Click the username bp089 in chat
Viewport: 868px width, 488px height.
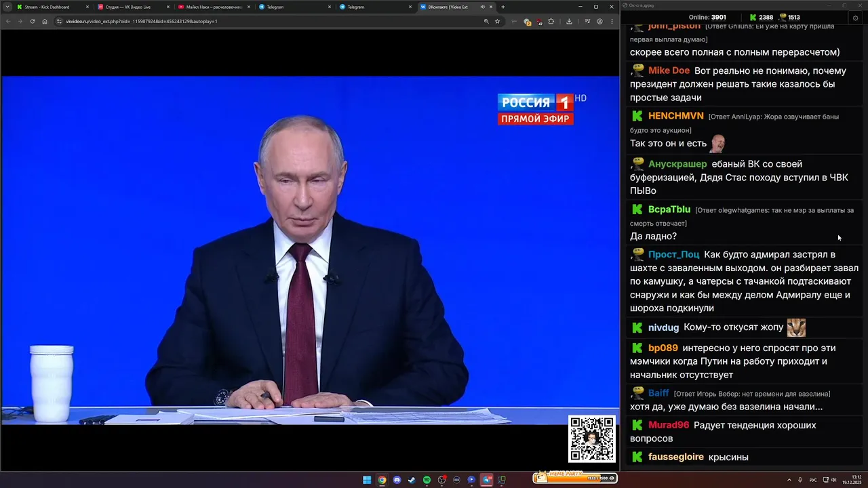click(x=663, y=348)
